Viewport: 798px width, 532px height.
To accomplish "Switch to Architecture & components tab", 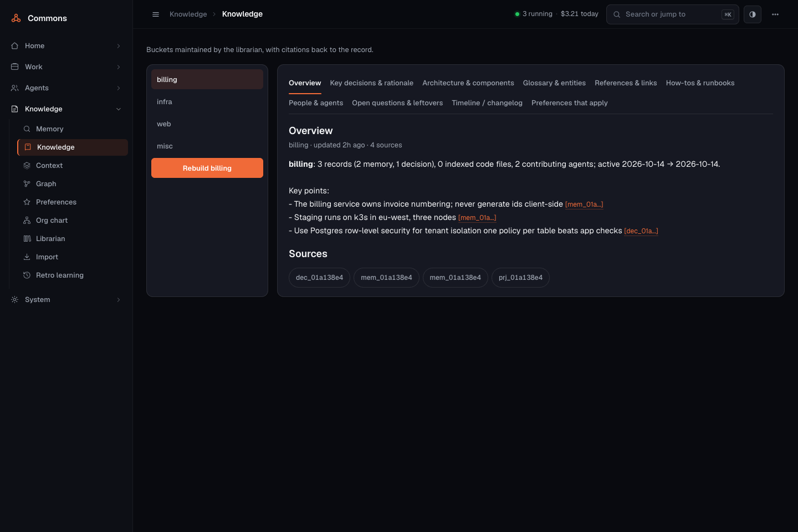I will pyautogui.click(x=468, y=83).
